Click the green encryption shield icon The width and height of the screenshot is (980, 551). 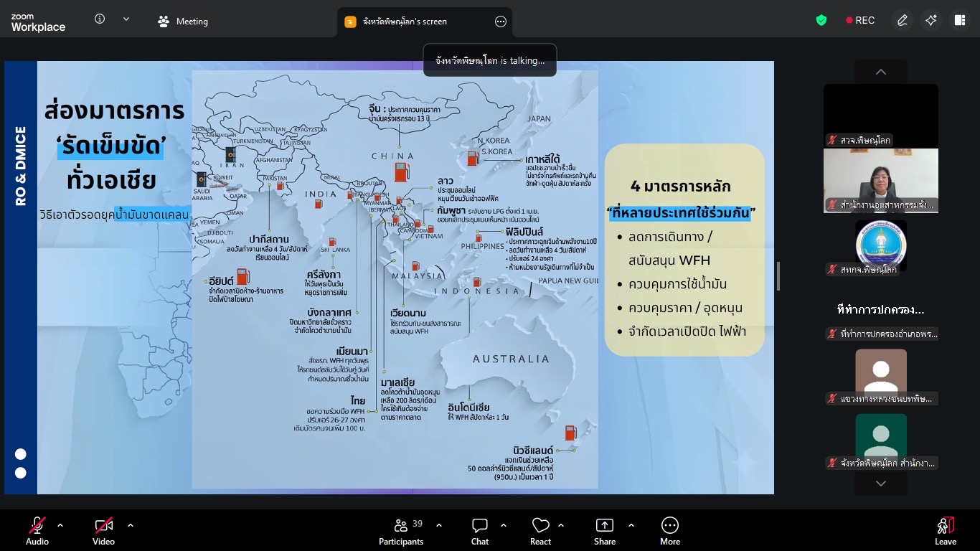[x=821, y=21]
